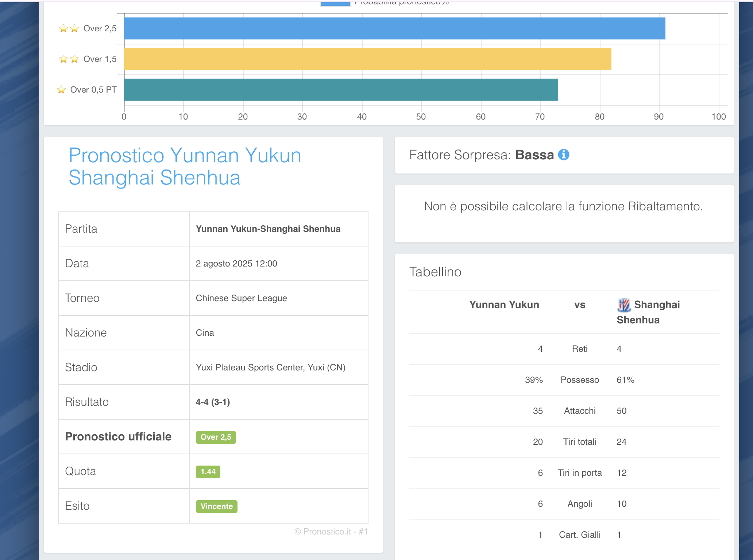This screenshot has width=753, height=560.
Task: Click the result 4-4 (3-1)
Action: click(x=213, y=402)
